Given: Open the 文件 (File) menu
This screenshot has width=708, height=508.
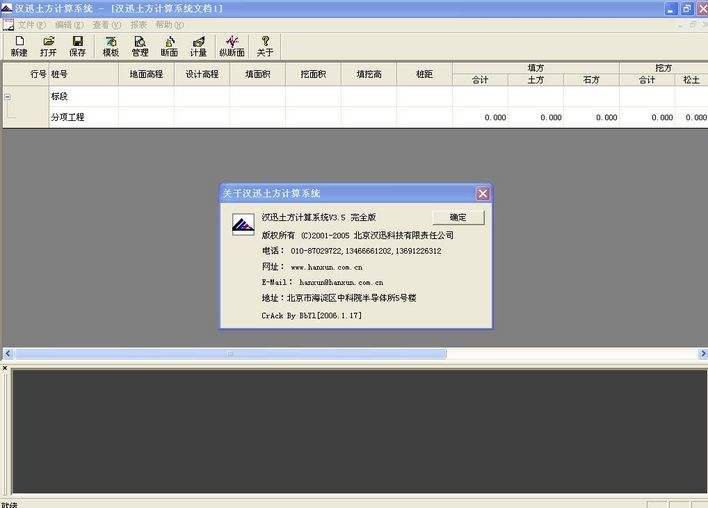Looking at the screenshot, I should (x=32, y=24).
